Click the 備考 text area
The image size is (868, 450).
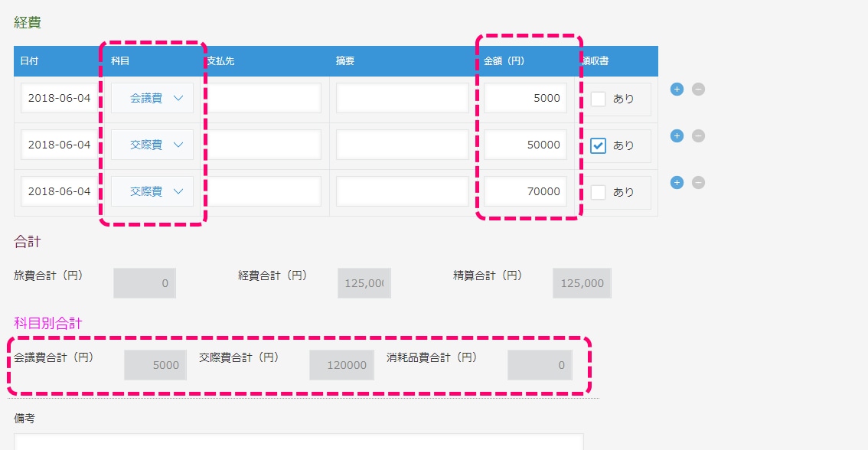pos(299,442)
